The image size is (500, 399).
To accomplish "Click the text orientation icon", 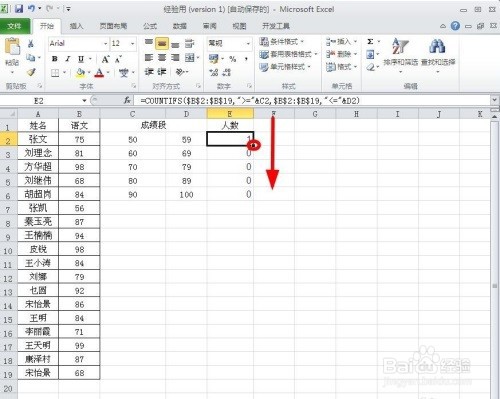I will pyautogui.click(x=180, y=72).
